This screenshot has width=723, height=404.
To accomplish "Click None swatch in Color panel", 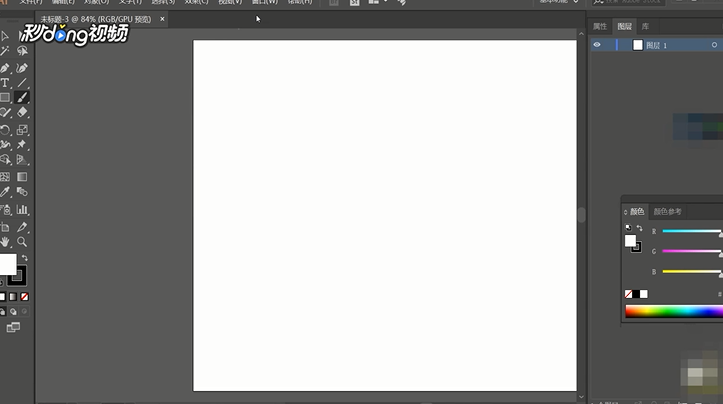I will (x=628, y=294).
